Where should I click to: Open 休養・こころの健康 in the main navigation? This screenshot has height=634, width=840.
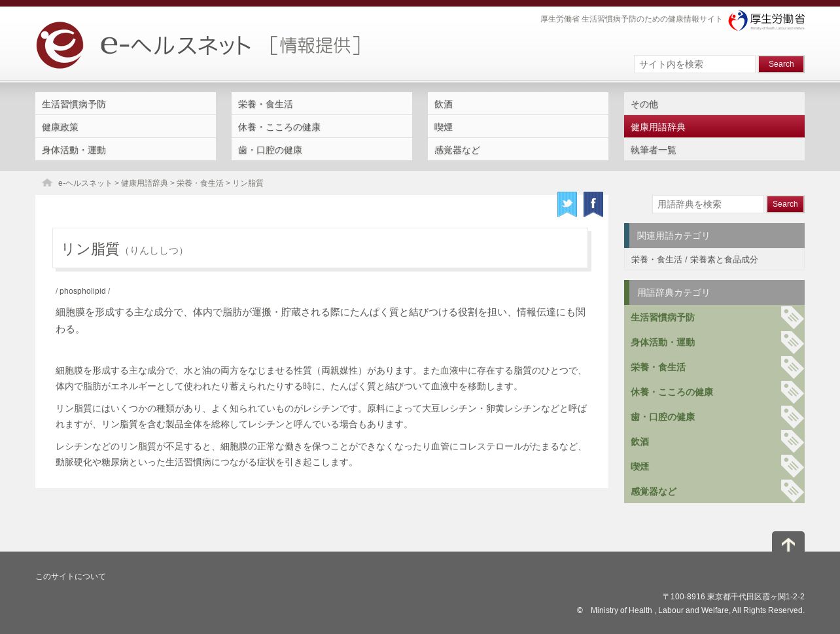(x=322, y=127)
